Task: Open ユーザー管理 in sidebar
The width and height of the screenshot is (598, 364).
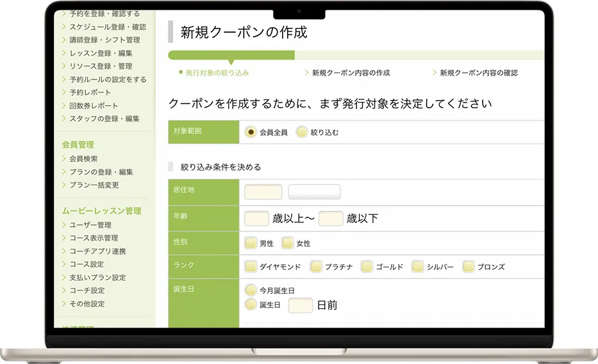Action: click(x=90, y=226)
